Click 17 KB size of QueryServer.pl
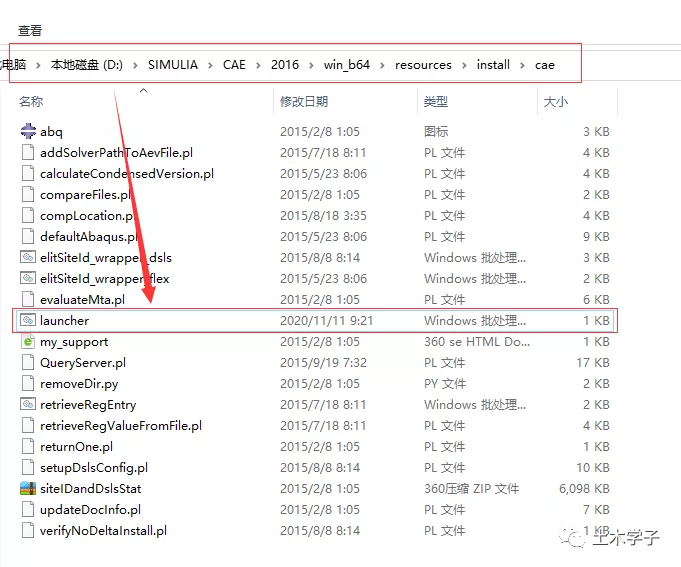This screenshot has width=681, height=567. (593, 363)
